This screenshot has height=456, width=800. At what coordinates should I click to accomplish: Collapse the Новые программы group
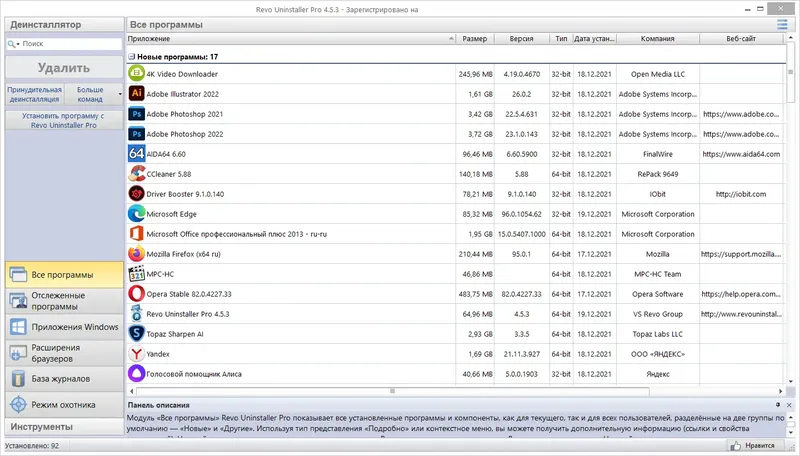pos(131,57)
